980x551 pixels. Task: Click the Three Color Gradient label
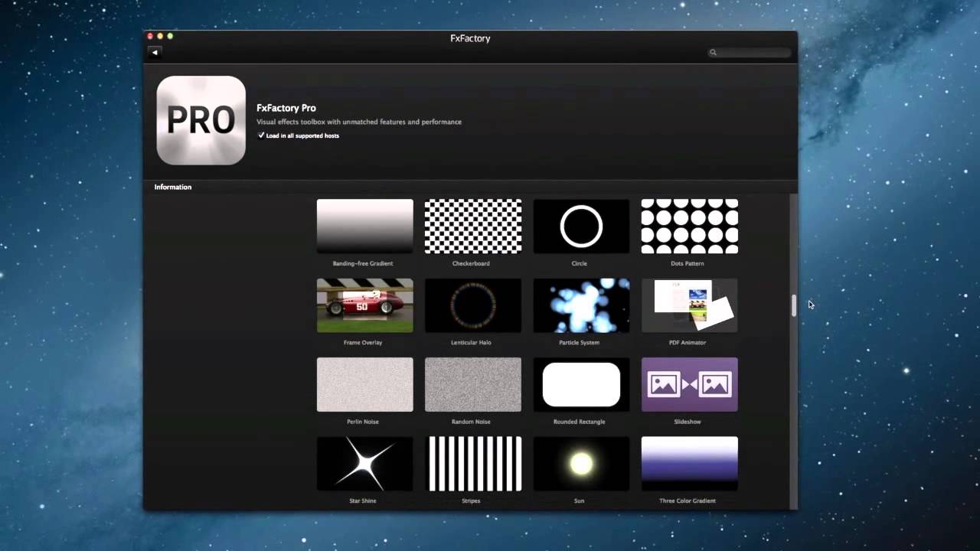point(688,501)
